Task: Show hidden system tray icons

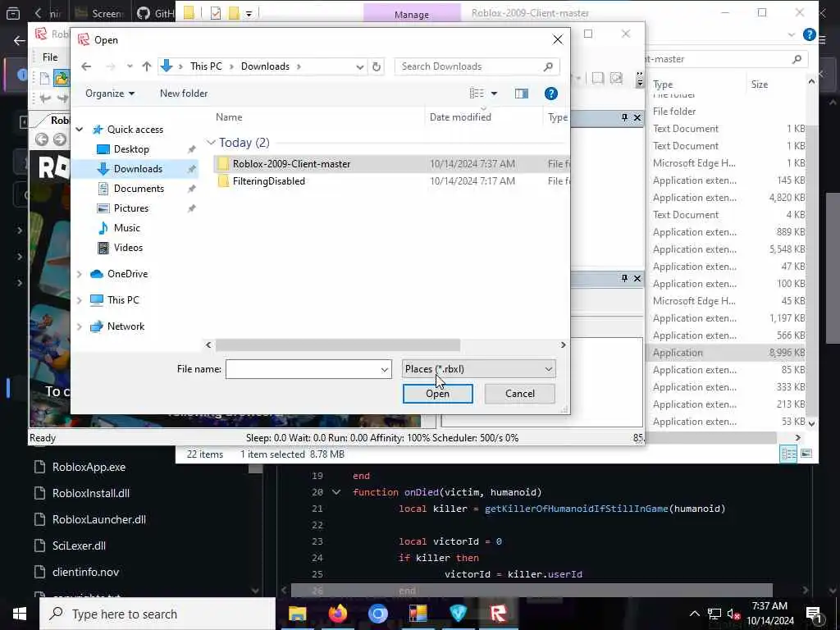Action: click(694, 614)
